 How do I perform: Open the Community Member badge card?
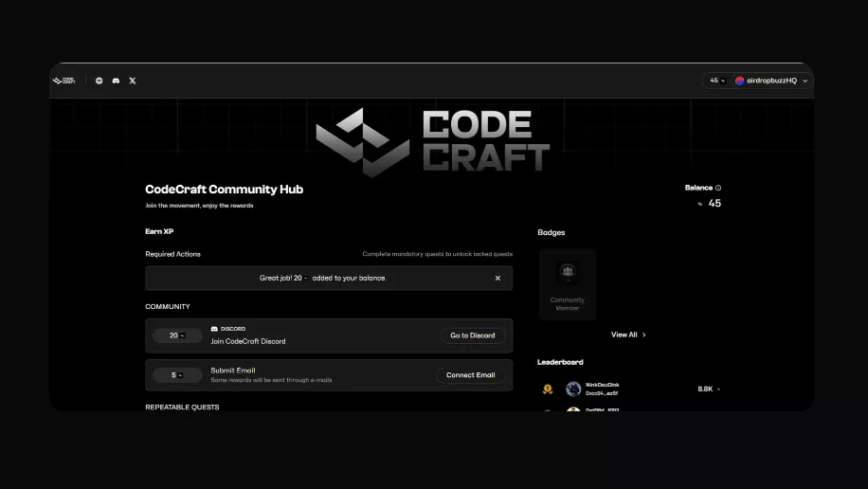tap(568, 284)
